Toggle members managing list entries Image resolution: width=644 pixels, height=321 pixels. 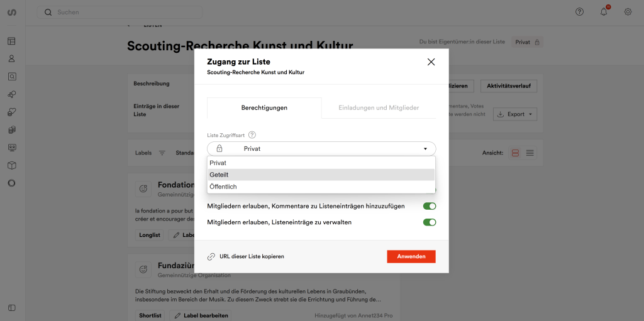click(x=430, y=222)
